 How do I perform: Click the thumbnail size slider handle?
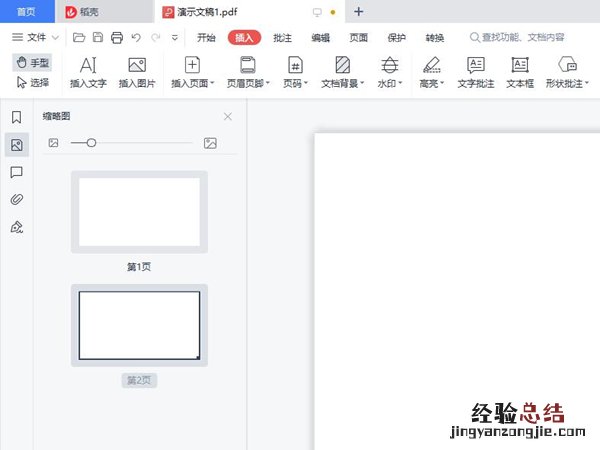pyautogui.click(x=91, y=143)
